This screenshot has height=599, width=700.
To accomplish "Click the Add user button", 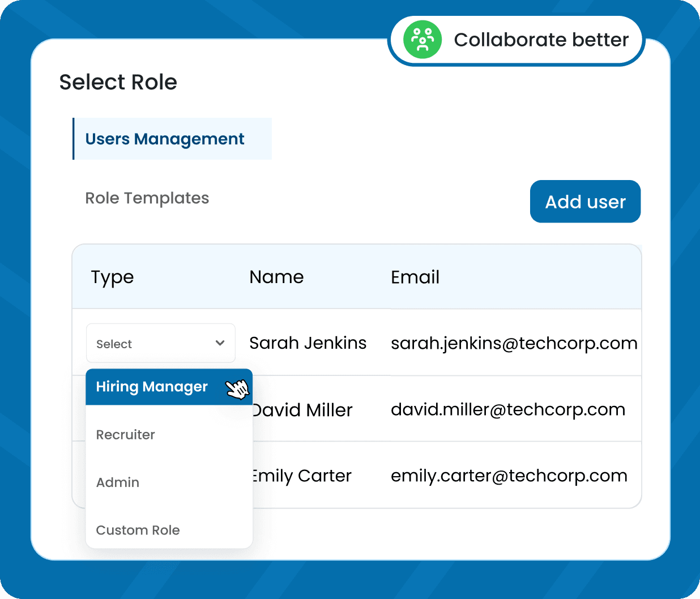I will [585, 202].
